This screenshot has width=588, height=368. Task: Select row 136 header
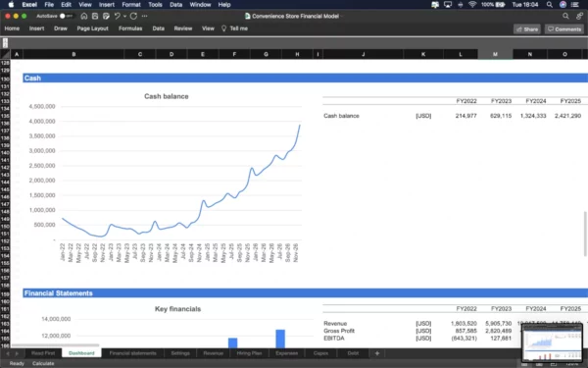coord(5,124)
